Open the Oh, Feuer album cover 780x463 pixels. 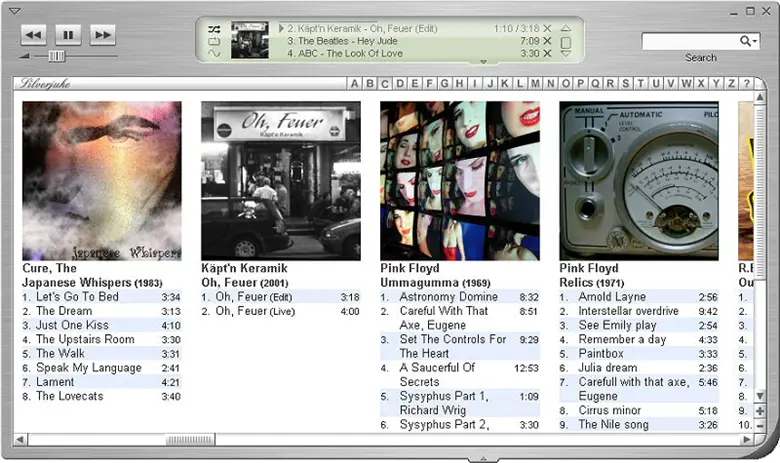click(x=281, y=181)
